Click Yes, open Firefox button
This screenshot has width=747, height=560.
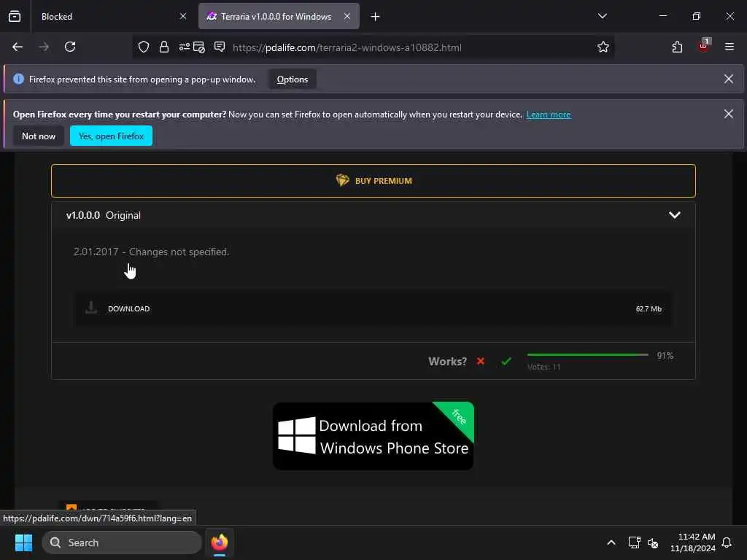coord(111,136)
